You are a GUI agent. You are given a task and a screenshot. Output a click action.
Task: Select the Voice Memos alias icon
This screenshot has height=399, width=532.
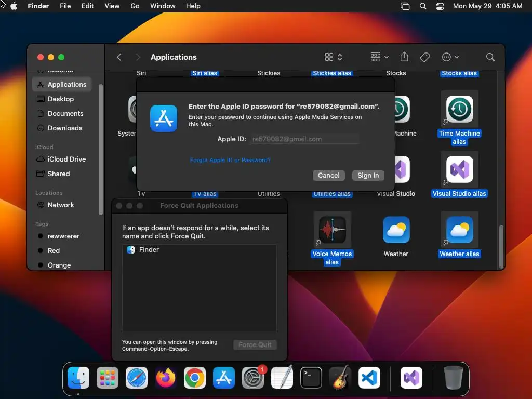(332, 230)
